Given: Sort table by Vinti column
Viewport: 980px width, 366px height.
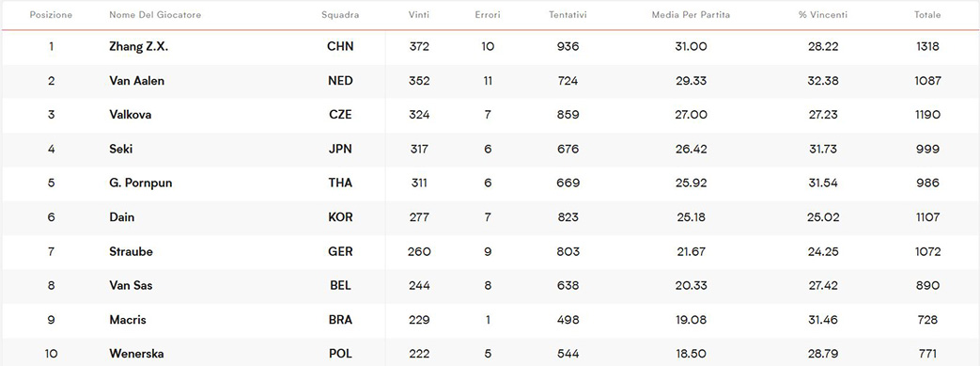Looking at the screenshot, I should click(x=419, y=15).
